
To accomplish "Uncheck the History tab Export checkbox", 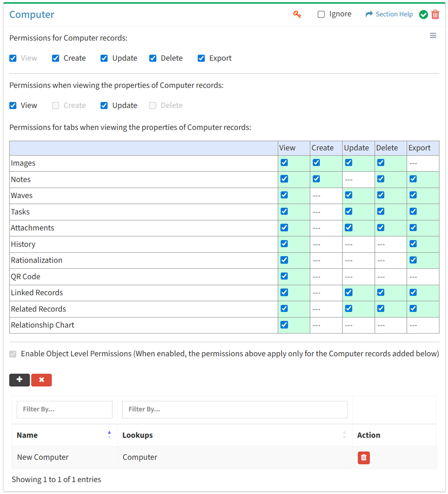I will click(x=413, y=244).
